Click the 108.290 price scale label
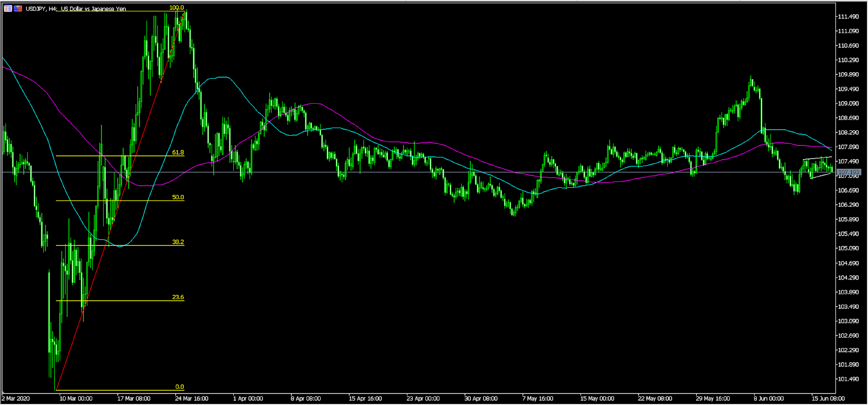 pyautogui.click(x=848, y=132)
